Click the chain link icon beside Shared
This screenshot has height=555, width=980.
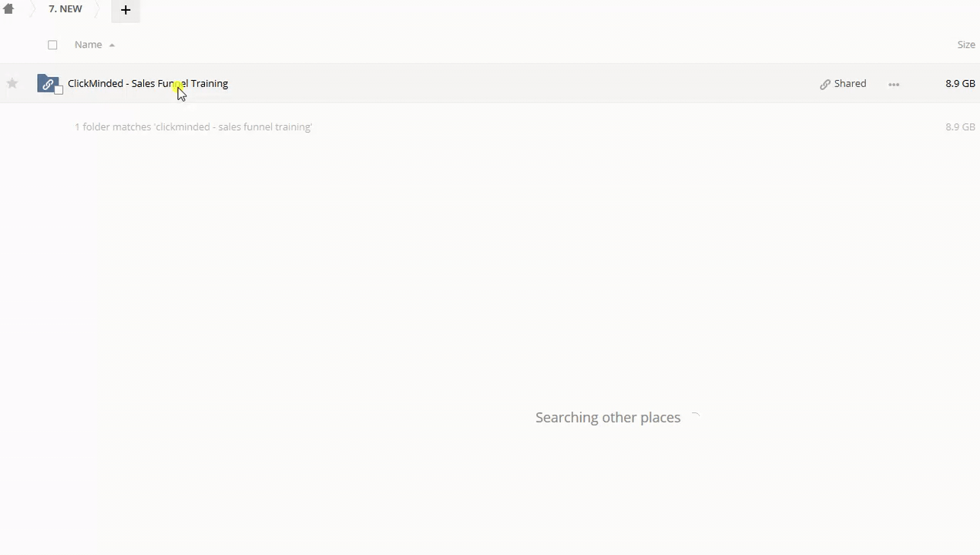pos(825,84)
